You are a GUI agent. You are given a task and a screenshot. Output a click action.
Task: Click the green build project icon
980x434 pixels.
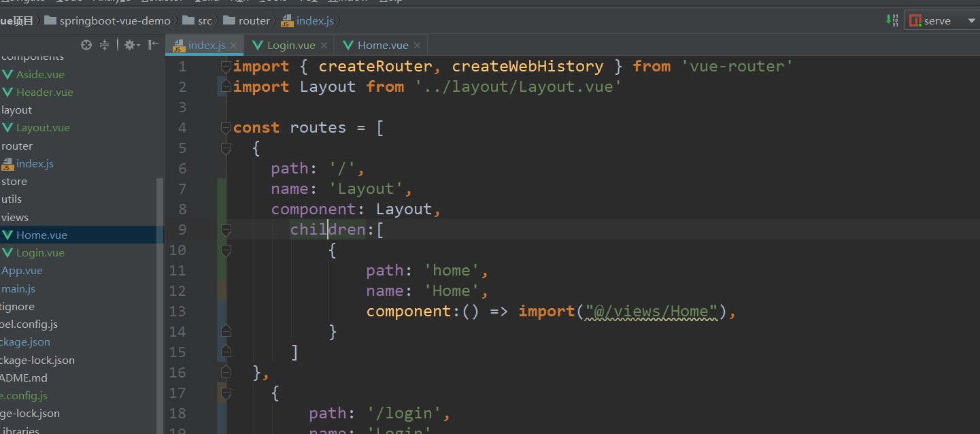(x=892, y=20)
